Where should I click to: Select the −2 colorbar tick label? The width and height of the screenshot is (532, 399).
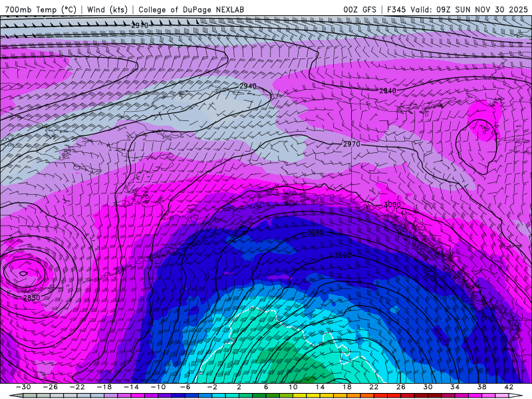(x=212, y=387)
